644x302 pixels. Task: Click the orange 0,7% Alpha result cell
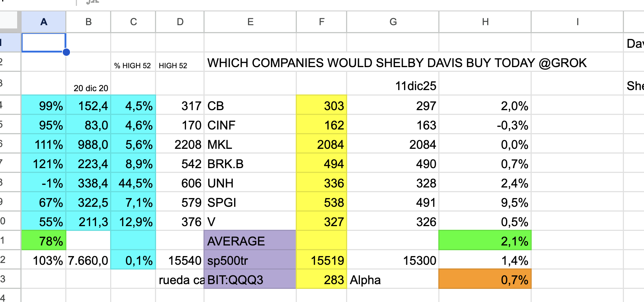coord(485,280)
